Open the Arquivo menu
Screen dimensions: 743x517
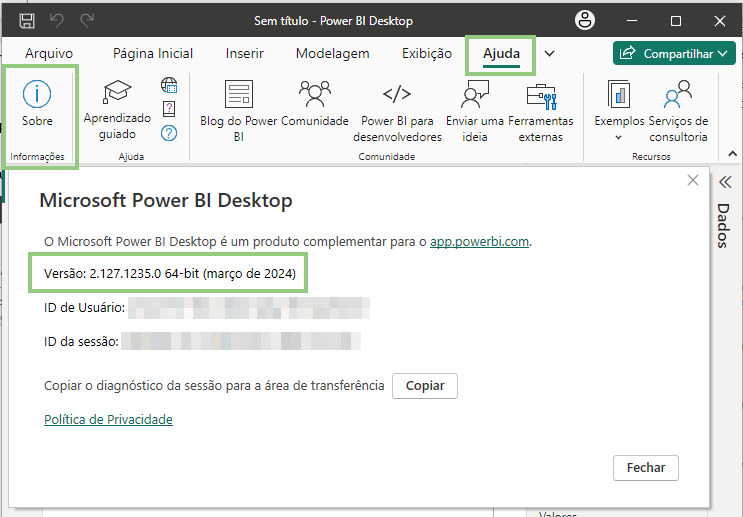click(x=49, y=54)
